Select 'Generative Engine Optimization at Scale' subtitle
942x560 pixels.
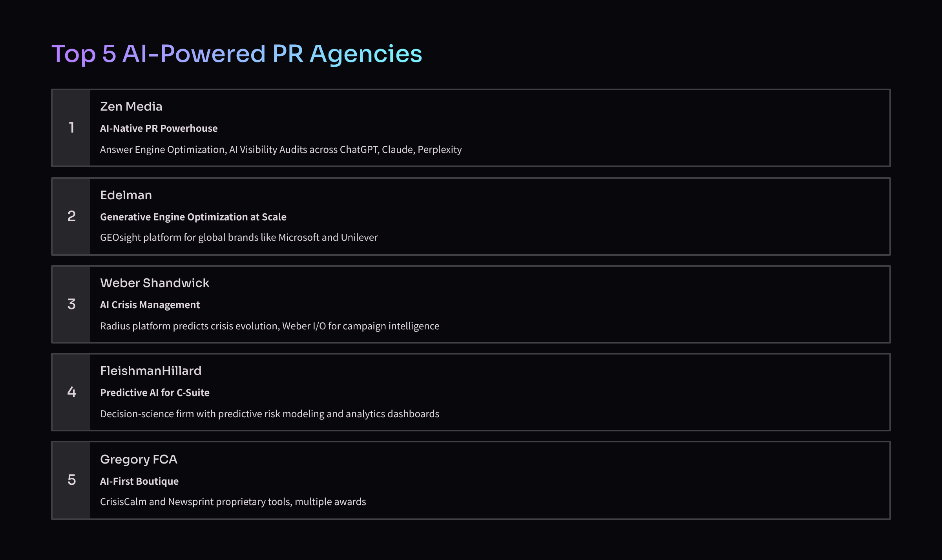(193, 217)
